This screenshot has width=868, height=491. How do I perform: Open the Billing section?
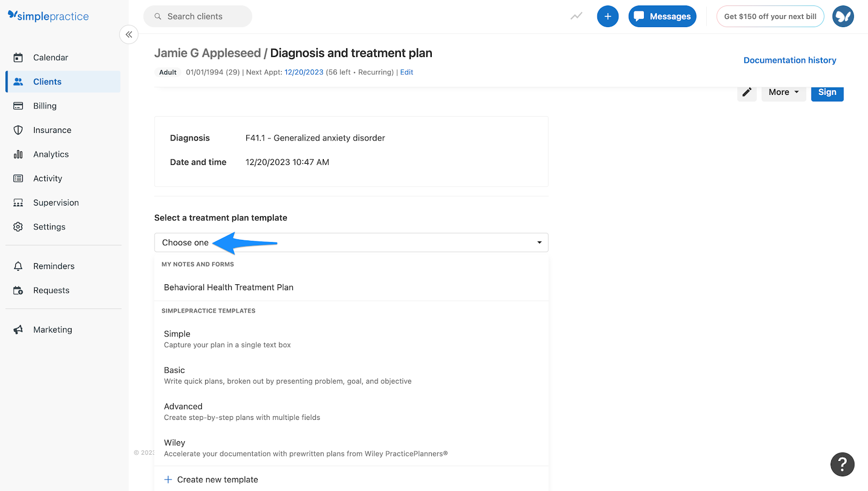tap(46, 105)
